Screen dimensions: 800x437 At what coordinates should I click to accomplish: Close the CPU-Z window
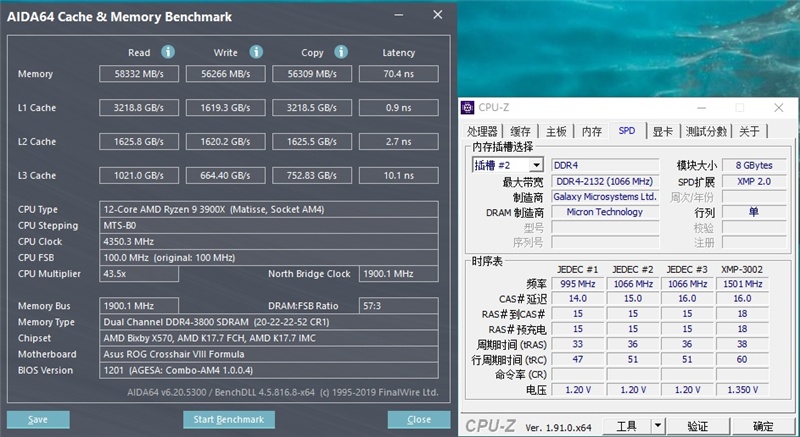click(779, 108)
